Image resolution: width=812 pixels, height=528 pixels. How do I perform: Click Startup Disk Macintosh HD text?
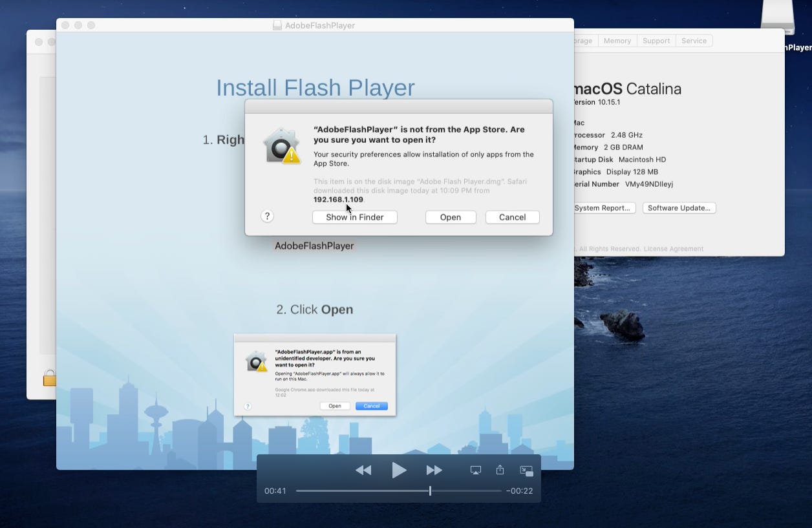point(620,160)
